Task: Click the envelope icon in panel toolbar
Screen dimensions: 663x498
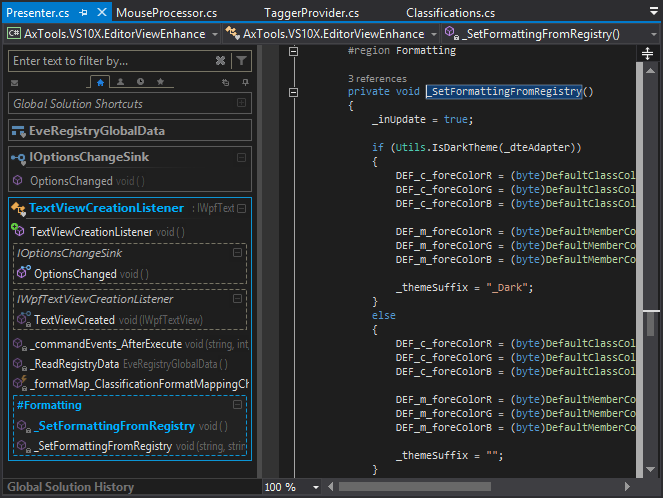Action: tap(14, 83)
